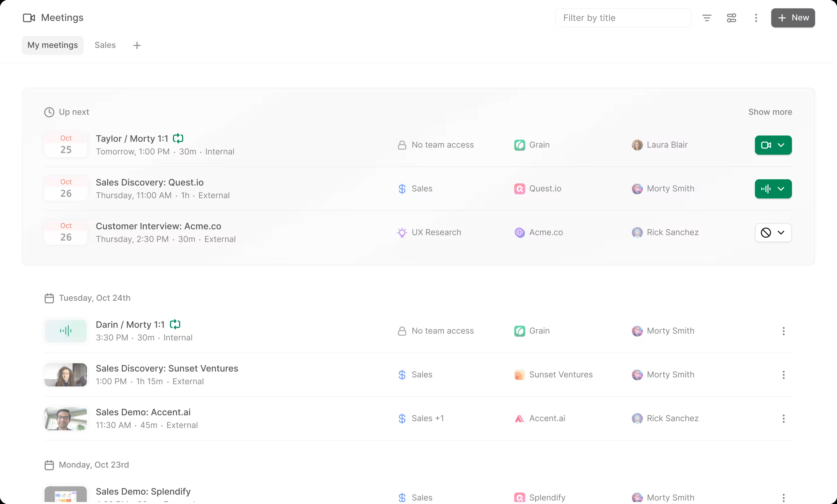Image resolution: width=837 pixels, height=504 pixels.
Task: Click Show more in Up next
Action: pos(770,112)
